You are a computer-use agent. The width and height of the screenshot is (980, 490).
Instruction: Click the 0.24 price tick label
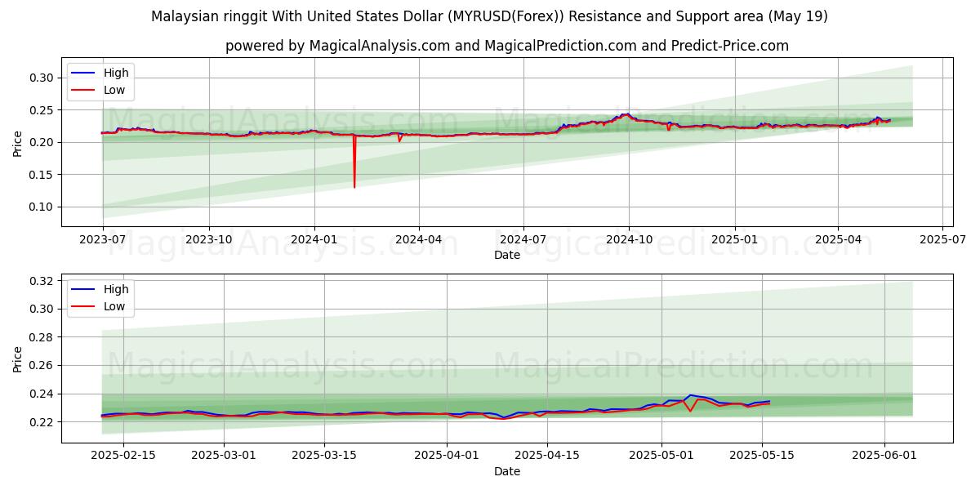pyautogui.click(x=42, y=394)
